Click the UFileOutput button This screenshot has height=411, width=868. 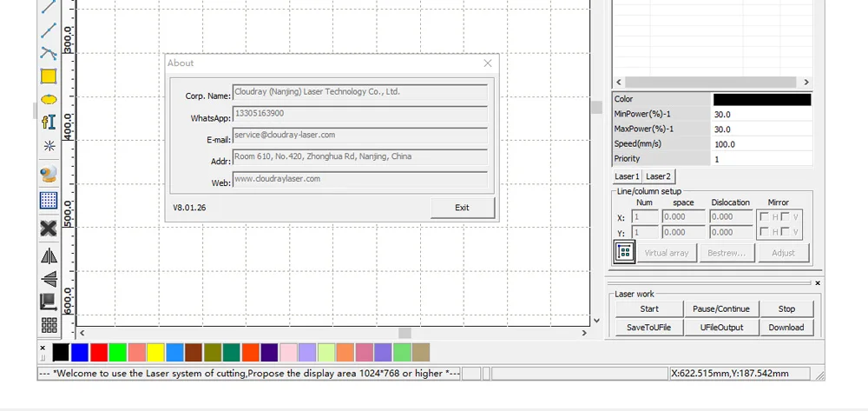tap(720, 328)
